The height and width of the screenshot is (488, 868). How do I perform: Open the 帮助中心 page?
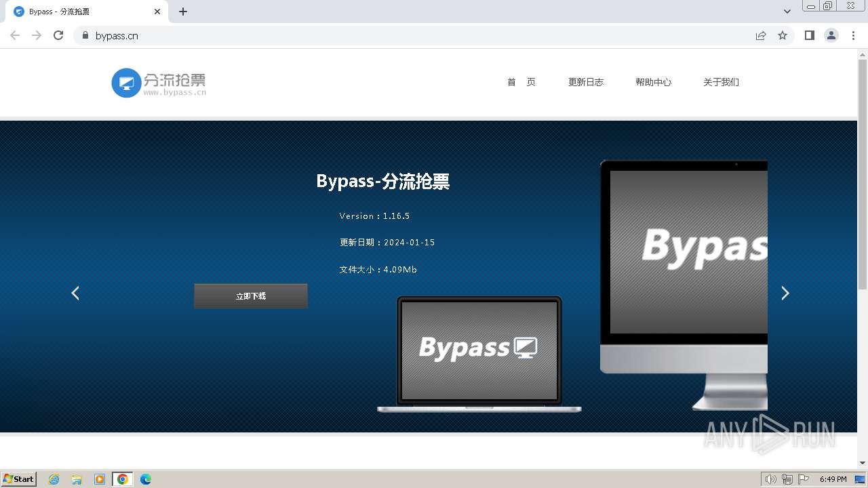pyautogui.click(x=654, y=82)
